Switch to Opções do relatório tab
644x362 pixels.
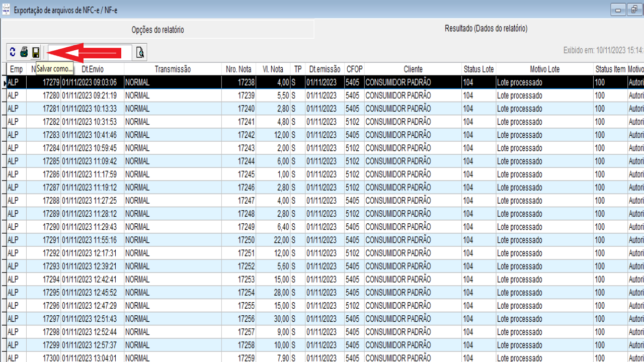click(x=157, y=30)
